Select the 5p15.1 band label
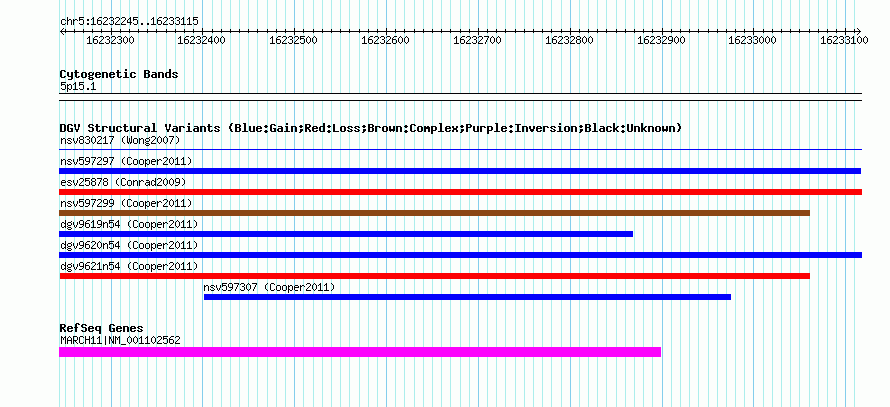The height and width of the screenshot is (407, 890). click(x=76, y=87)
